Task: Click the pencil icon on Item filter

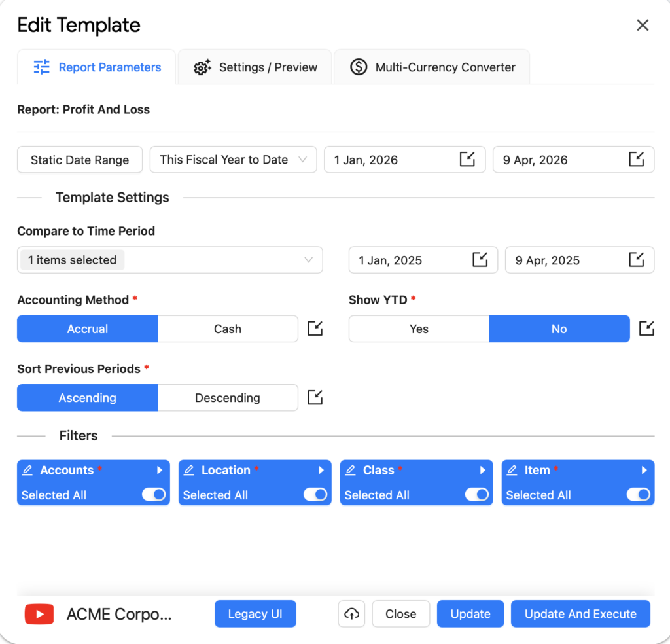Action: 512,471
